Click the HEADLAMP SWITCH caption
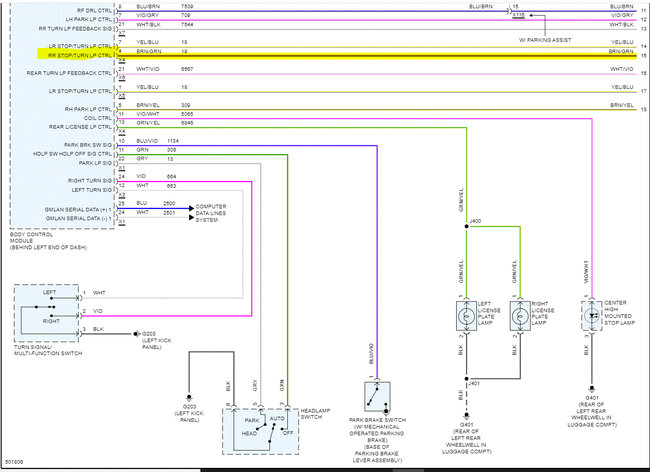The image size is (650, 472). click(x=315, y=414)
